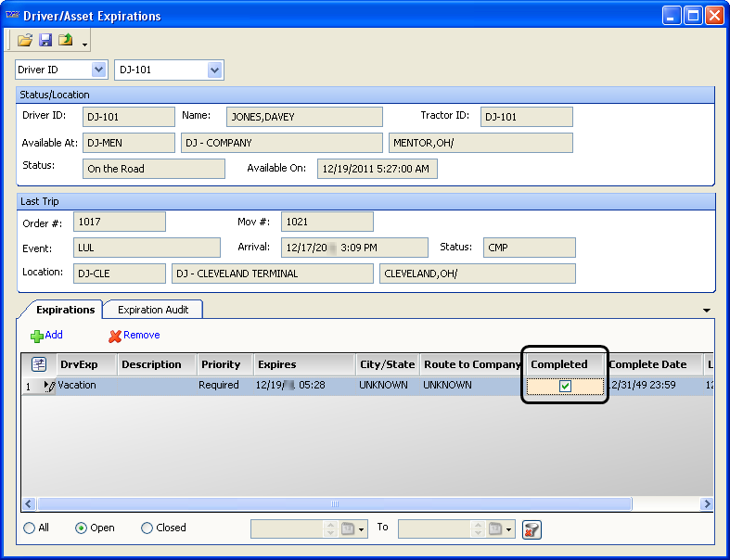
Task: Click the green plus Add icon
Action: pyautogui.click(x=37, y=336)
